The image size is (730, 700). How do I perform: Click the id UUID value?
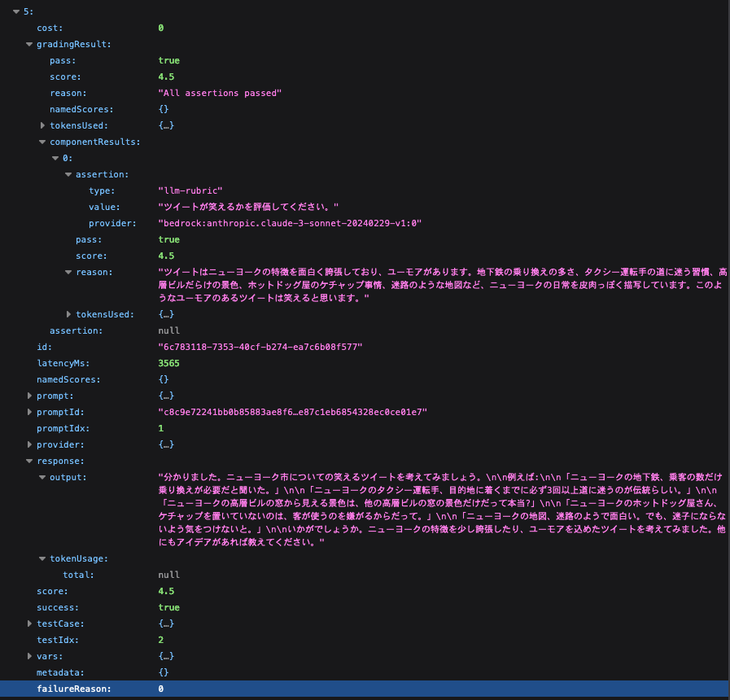point(260,347)
